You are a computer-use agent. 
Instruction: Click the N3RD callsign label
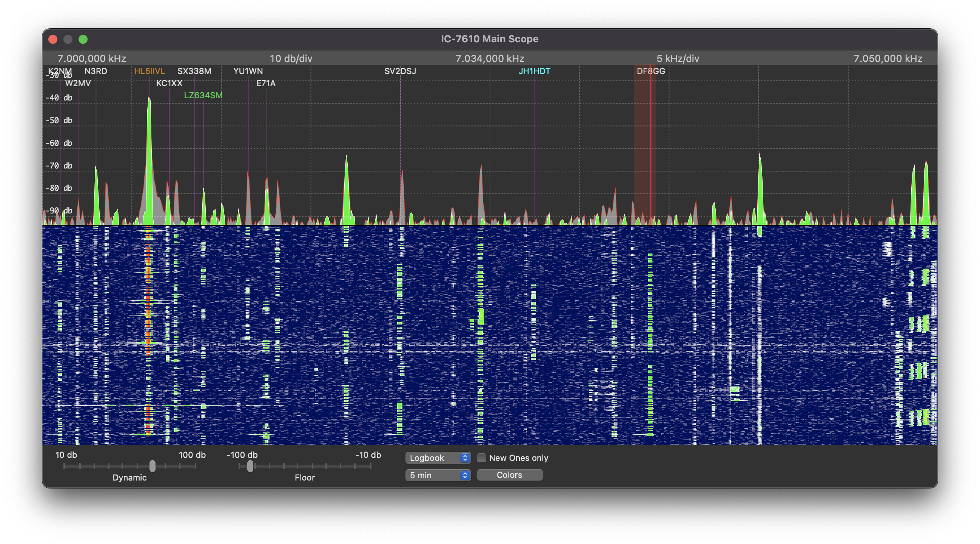[x=96, y=71]
